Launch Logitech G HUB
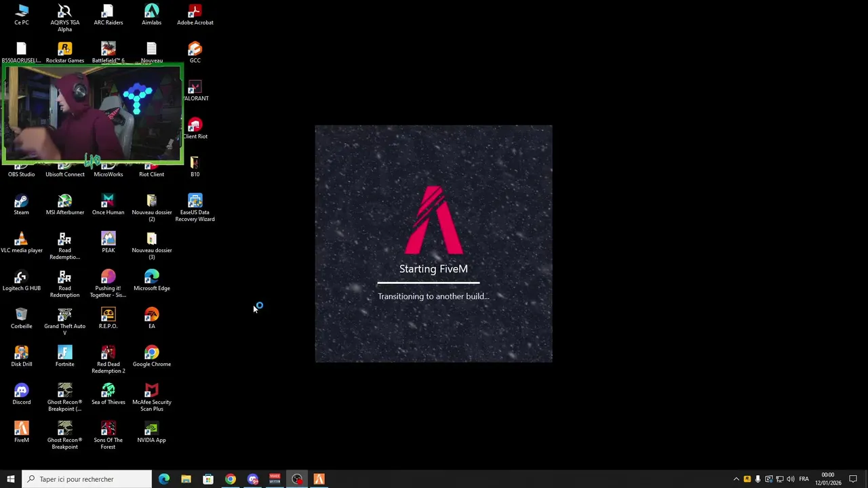Viewport: 868px width, 488px height. (x=22, y=281)
